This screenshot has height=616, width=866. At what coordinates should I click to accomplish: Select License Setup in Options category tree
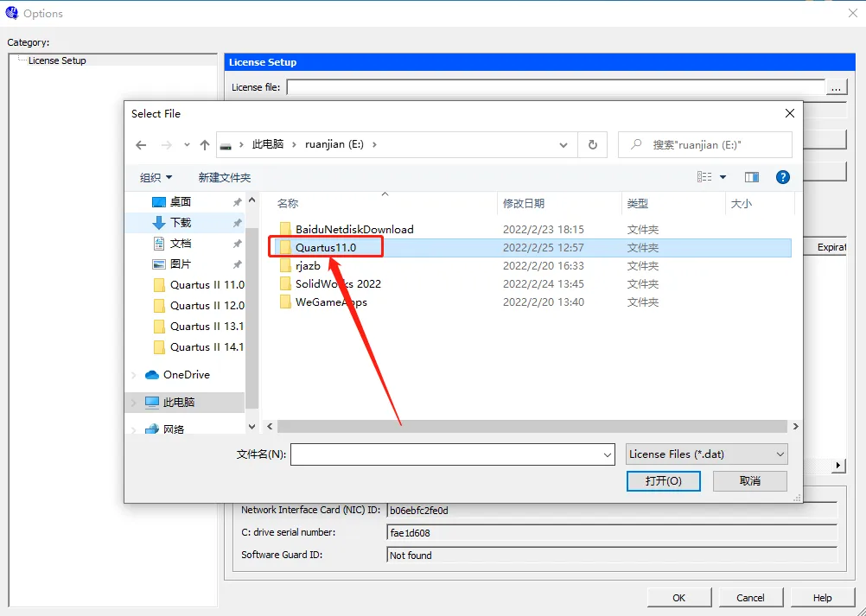coord(57,60)
